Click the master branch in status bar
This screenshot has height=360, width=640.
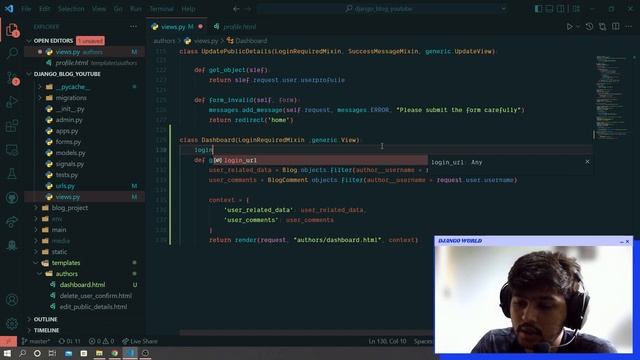(36, 341)
